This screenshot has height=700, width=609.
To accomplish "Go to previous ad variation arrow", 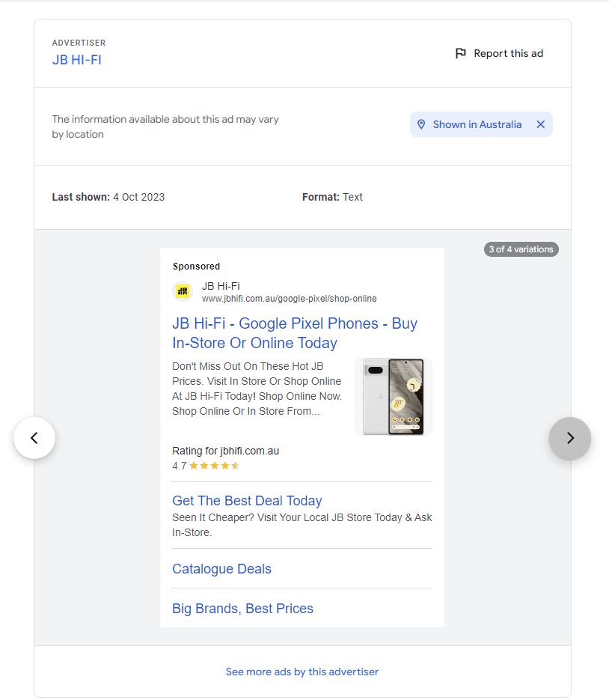I will 34,438.
